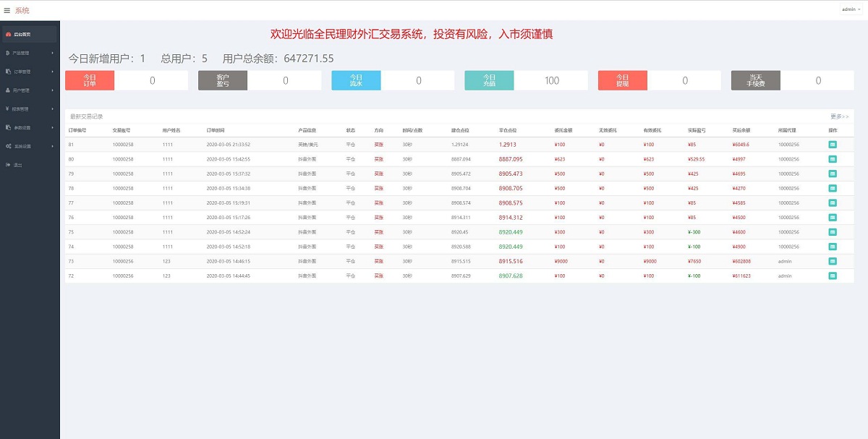Open the admin dropdown at top right
Image resolution: width=868 pixels, height=439 pixels.
click(x=849, y=7)
